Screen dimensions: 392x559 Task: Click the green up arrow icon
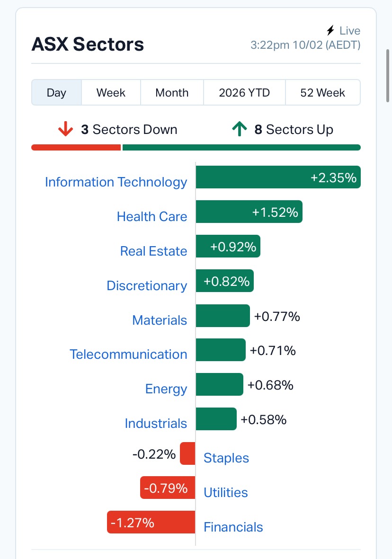(x=240, y=129)
